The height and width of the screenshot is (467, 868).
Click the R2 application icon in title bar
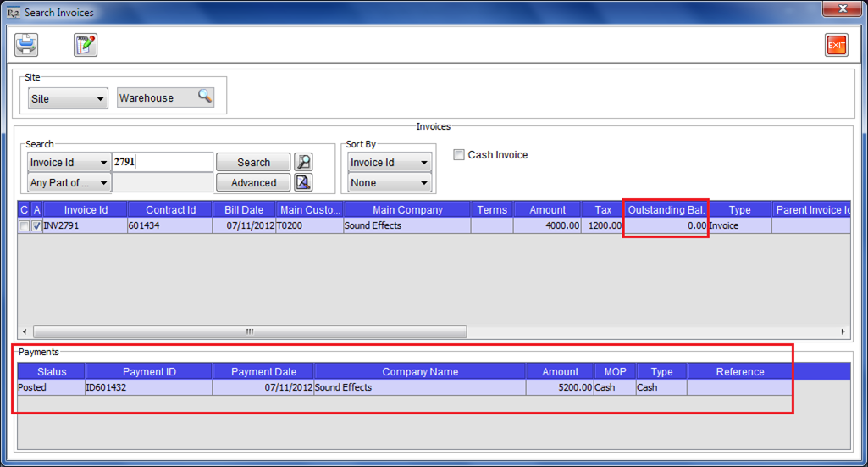tap(13, 13)
